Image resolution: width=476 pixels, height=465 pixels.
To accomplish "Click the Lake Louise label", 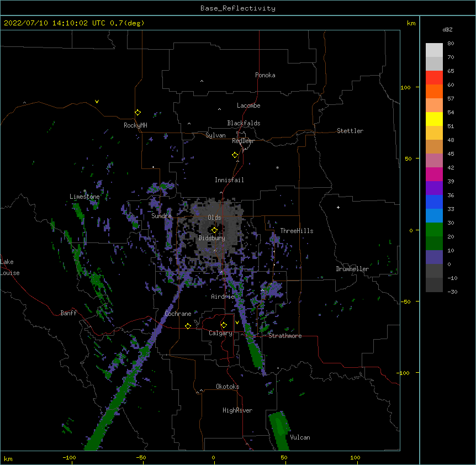I will [x=10, y=267].
